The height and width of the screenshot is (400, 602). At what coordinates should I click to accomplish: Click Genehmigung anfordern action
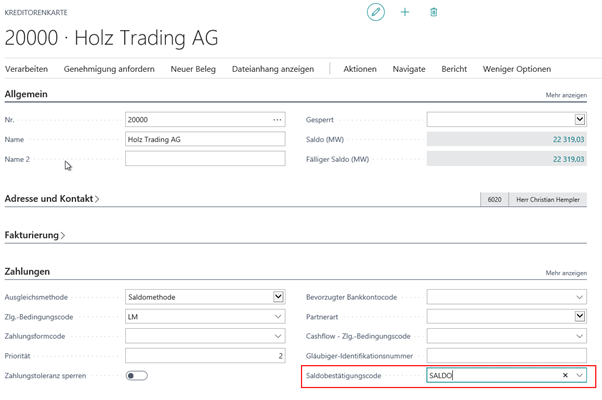tap(109, 69)
